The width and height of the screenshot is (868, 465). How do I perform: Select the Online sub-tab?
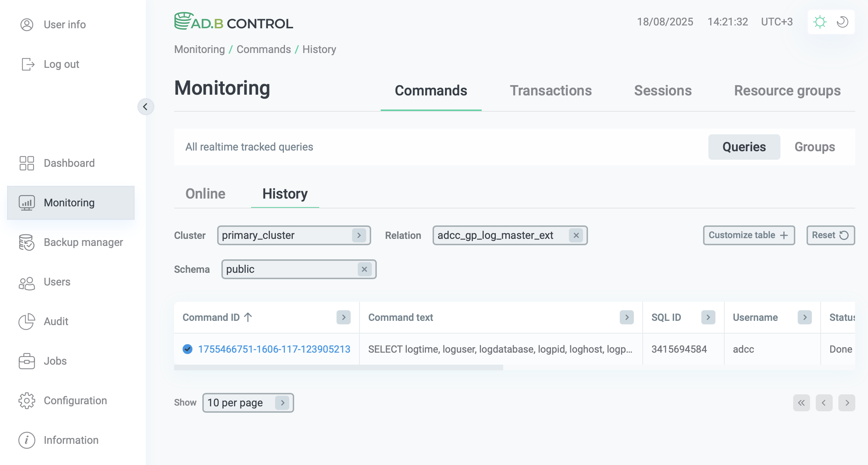pos(205,194)
